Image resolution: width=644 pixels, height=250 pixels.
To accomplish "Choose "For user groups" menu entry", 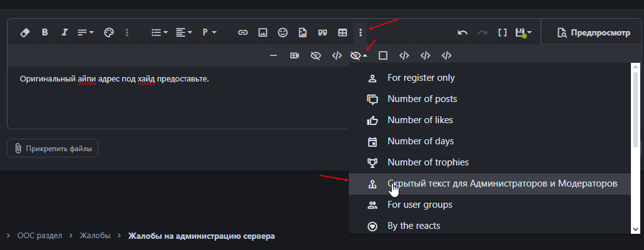I will coord(419,205).
